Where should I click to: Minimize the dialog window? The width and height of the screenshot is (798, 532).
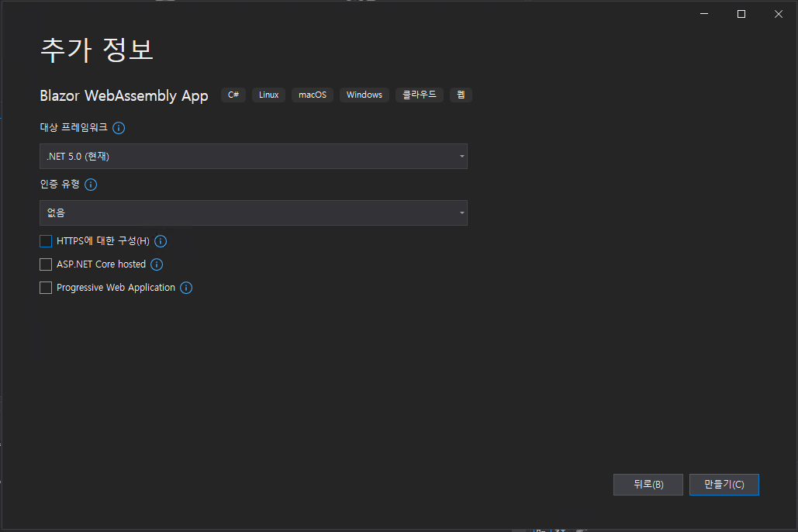coord(704,14)
